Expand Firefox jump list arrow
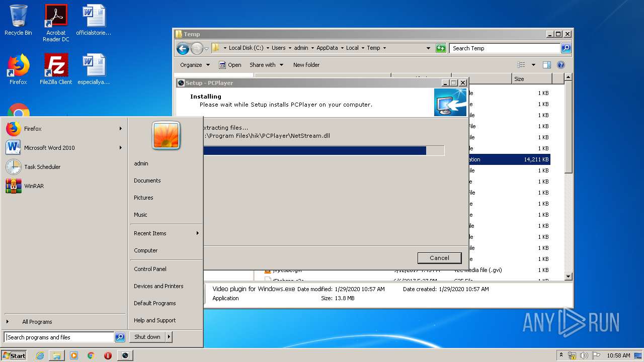644x362 pixels. tap(121, 129)
